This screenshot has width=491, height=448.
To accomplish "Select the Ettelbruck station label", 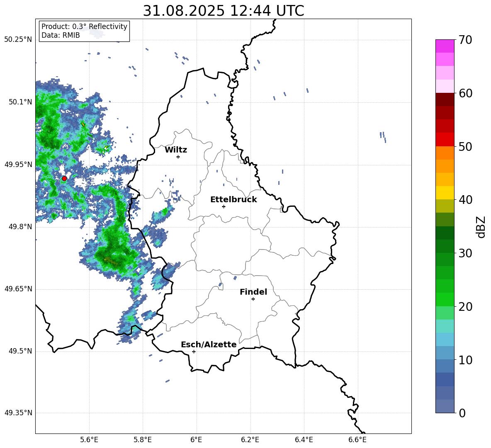I will [x=233, y=200].
